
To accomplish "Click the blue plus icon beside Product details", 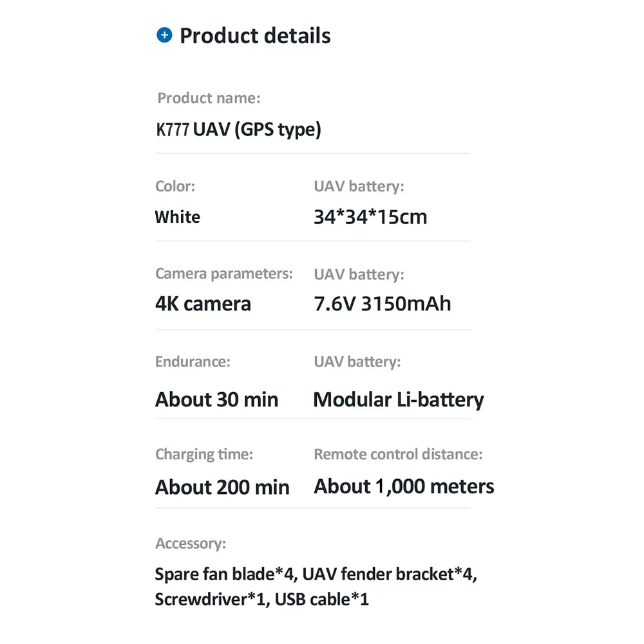I will (164, 35).
